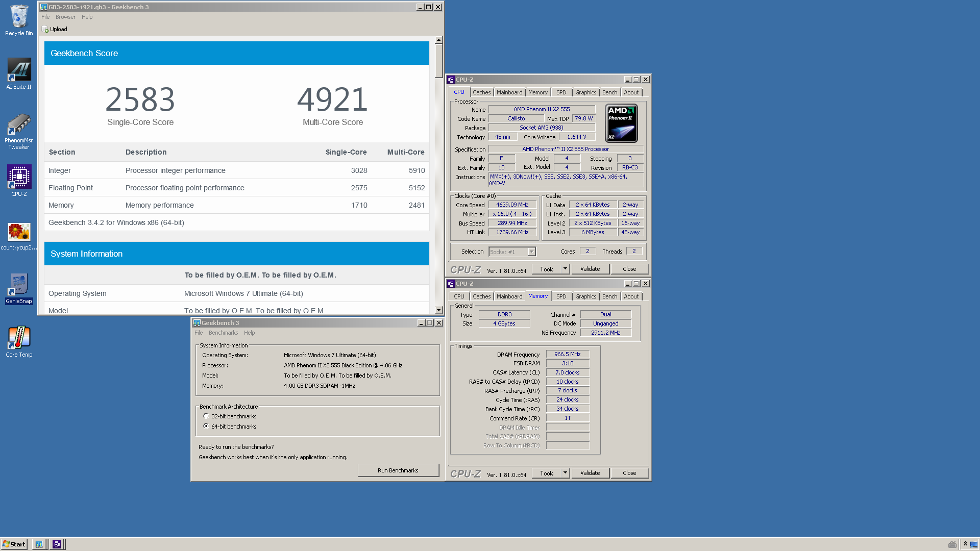Open File menu in Geekbench 3 launcher
Image resolution: width=980 pixels, height=551 pixels.
pos(199,333)
